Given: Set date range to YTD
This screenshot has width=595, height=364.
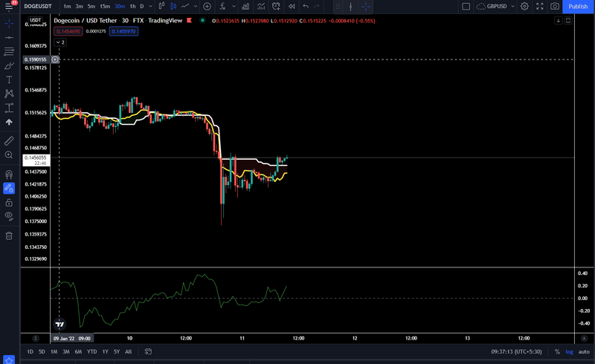Looking at the screenshot, I should pyautogui.click(x=91, y=351).
